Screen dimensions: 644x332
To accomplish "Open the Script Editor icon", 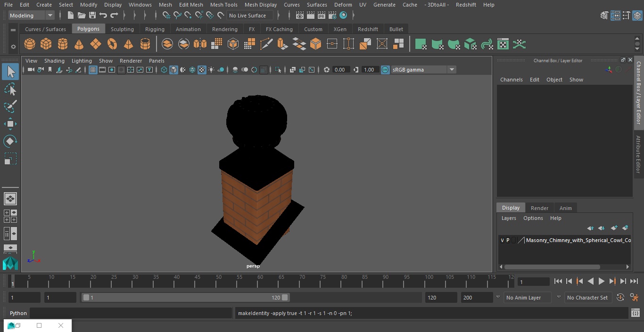I will coord(635,313).
